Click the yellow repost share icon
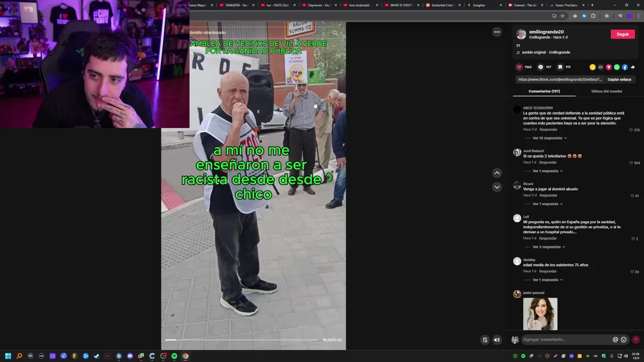Image resolution: width=644 pixels, height=362 pixels. (593, 67)
